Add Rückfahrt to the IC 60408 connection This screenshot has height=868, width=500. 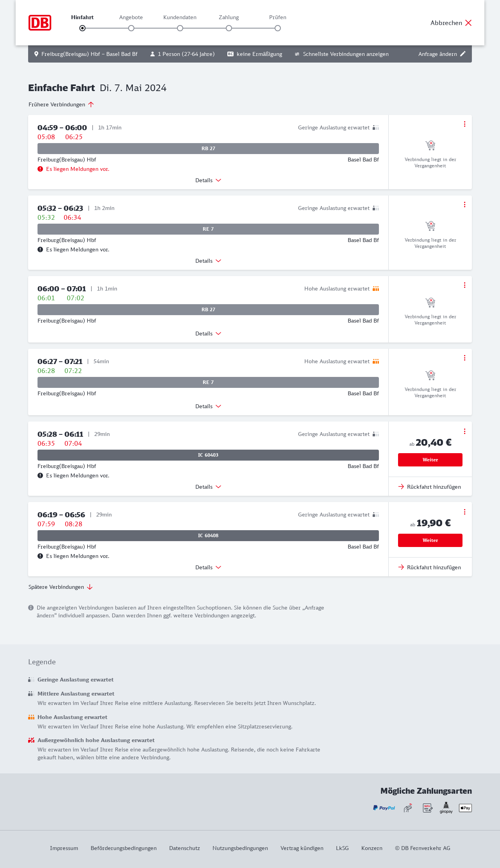point(430,567)
